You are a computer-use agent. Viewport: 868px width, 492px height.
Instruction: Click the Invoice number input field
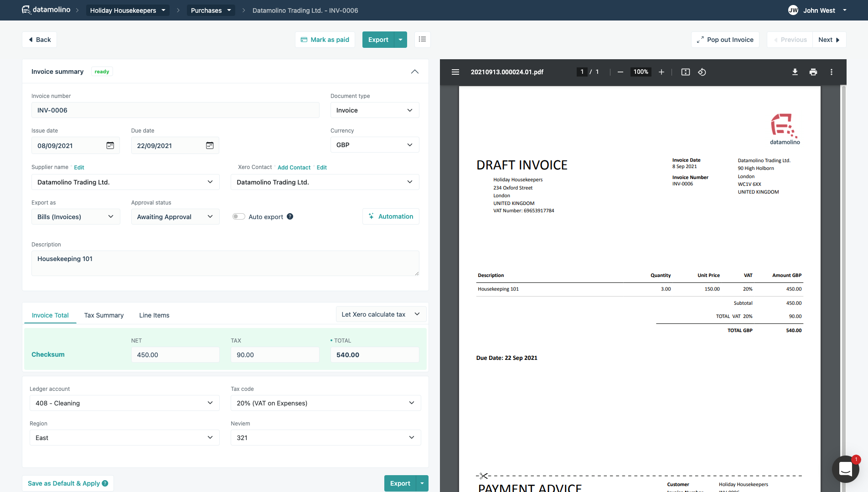point(175,110)
